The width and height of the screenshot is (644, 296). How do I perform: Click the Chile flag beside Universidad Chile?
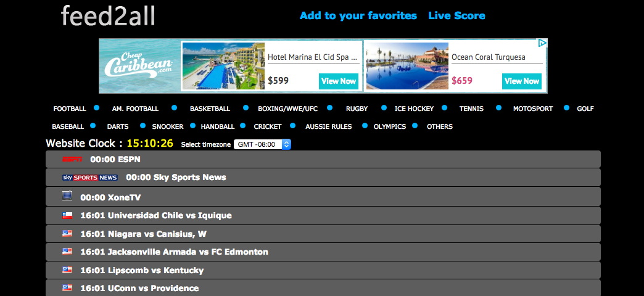click(x=67, y=216)
